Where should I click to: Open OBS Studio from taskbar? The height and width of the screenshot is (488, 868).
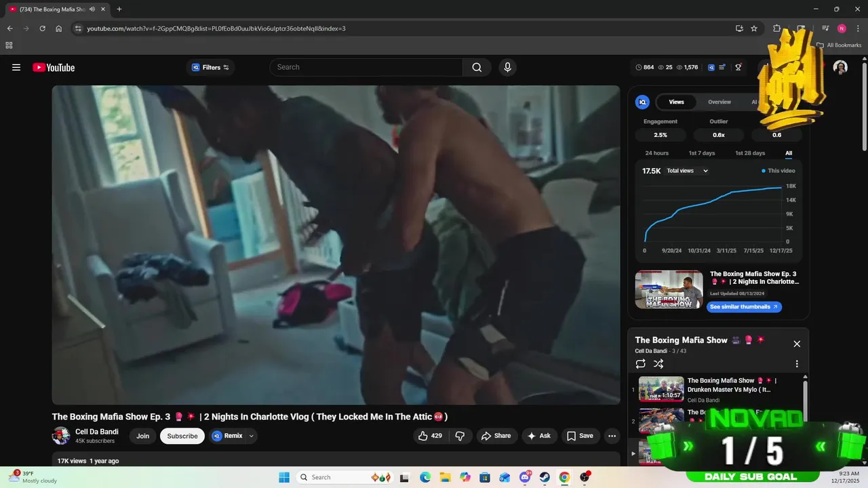(x=585, y=477)
